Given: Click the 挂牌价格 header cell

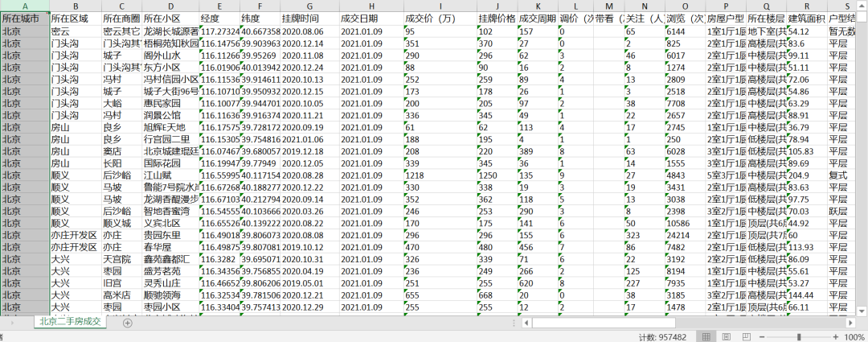Looking at the screenshot, I should pos(497,19).
